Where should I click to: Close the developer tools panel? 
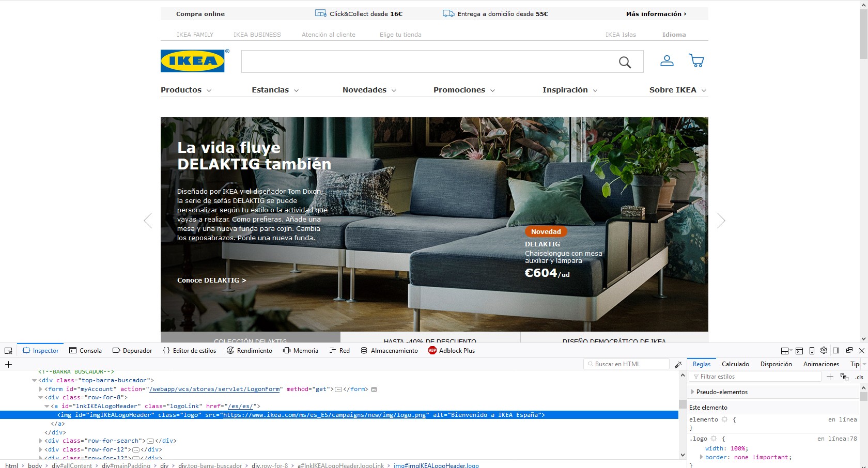861,351
